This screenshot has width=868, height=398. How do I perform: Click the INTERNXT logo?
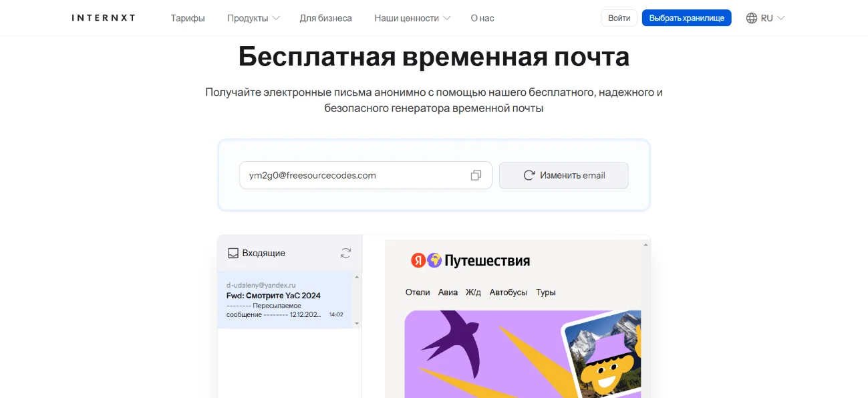coord(104,18)
